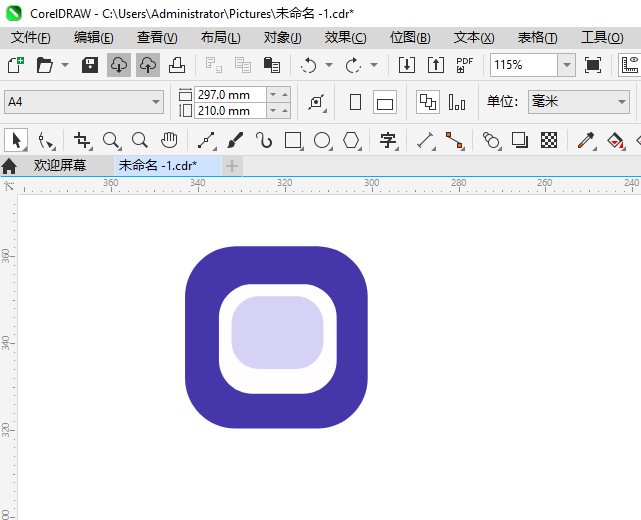Screen dimensions: 641x520
Task: Open the 编辑(E) menu
Action: (94, 38)
